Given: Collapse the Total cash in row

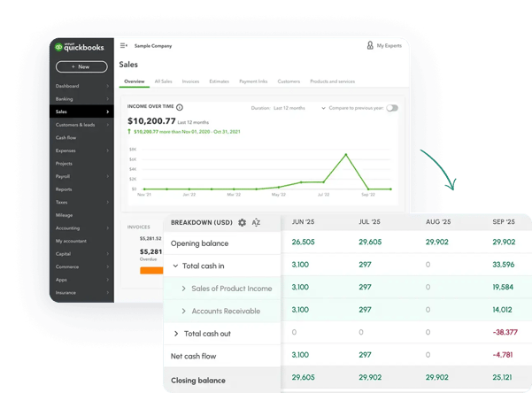Looking at the screenshot, I should point(175,266).
